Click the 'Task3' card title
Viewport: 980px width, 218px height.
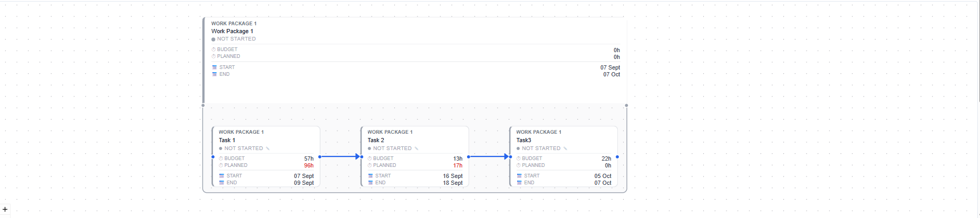pyautogui.click(x=523, y=140)
